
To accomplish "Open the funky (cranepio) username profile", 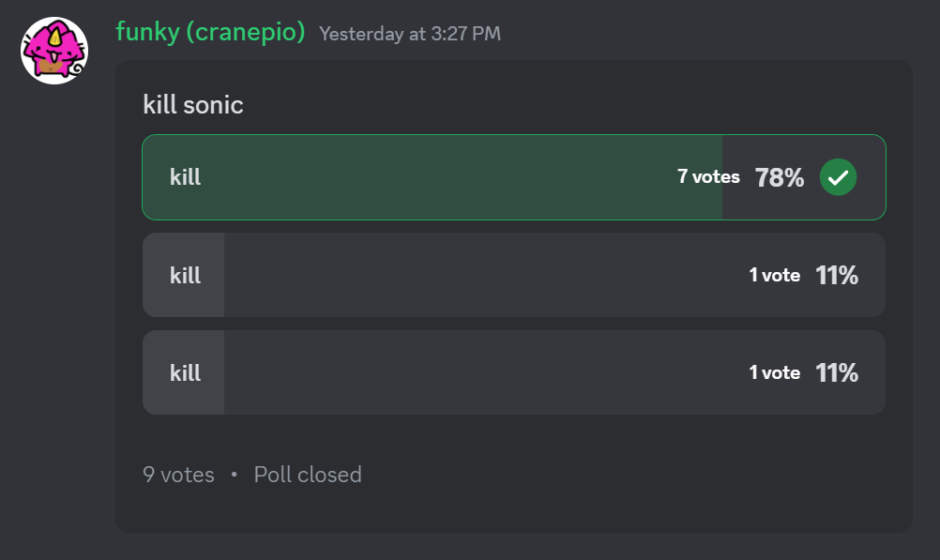I will [x=210, y=32].
